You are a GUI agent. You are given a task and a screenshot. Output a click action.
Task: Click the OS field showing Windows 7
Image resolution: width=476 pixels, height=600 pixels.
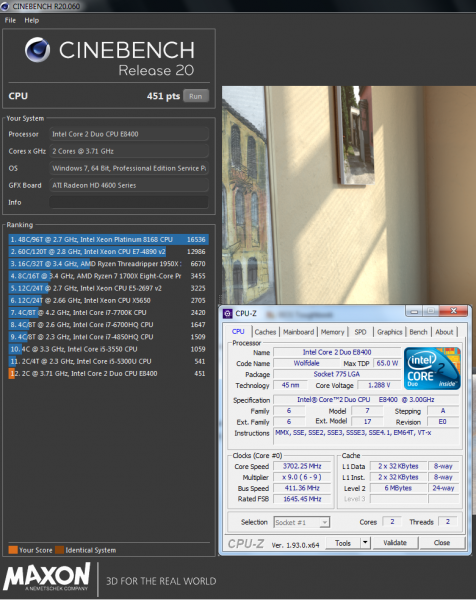click(129, 168)
